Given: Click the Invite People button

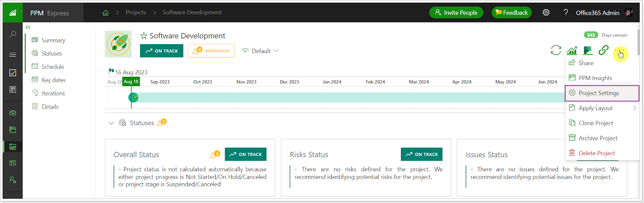Looking at the screenshot, I should click(x=456, y=12).
